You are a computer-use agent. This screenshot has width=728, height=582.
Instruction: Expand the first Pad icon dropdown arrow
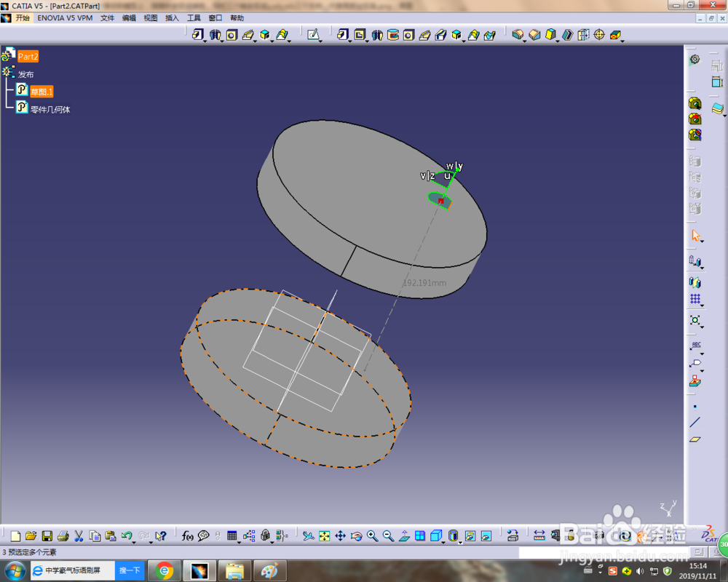coord(205,41)
